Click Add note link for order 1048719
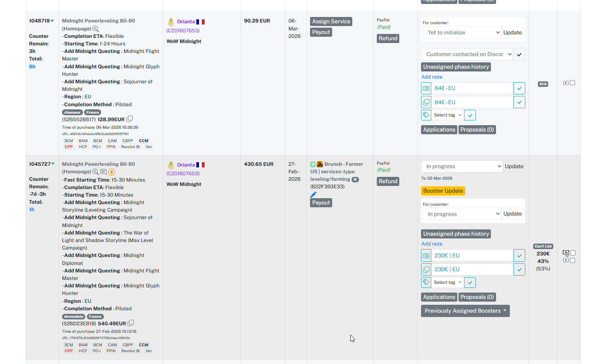 coord(432,77)
